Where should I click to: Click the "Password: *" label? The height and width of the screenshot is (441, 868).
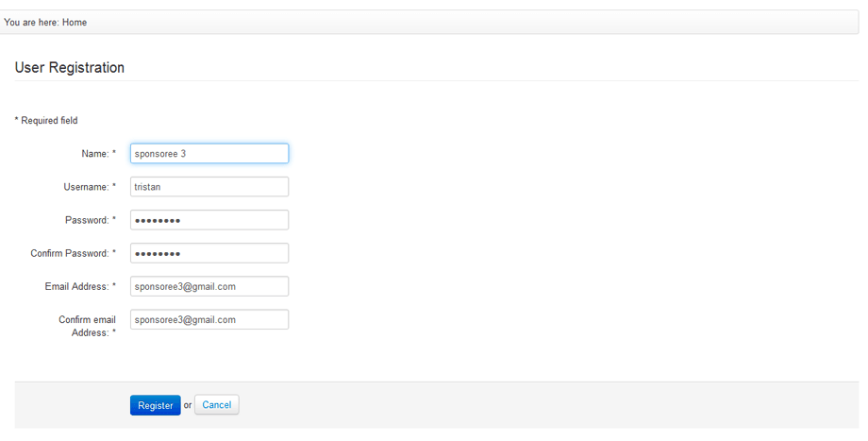click(x=91, y=220)
